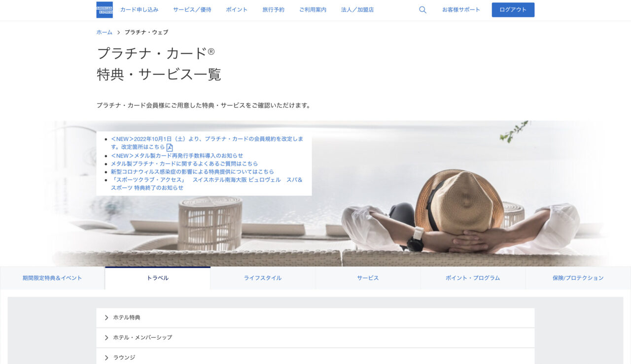The width and height of the screenshot is (631, 364).
Task: Open the 旅行予約 menu
Action: 274,10
